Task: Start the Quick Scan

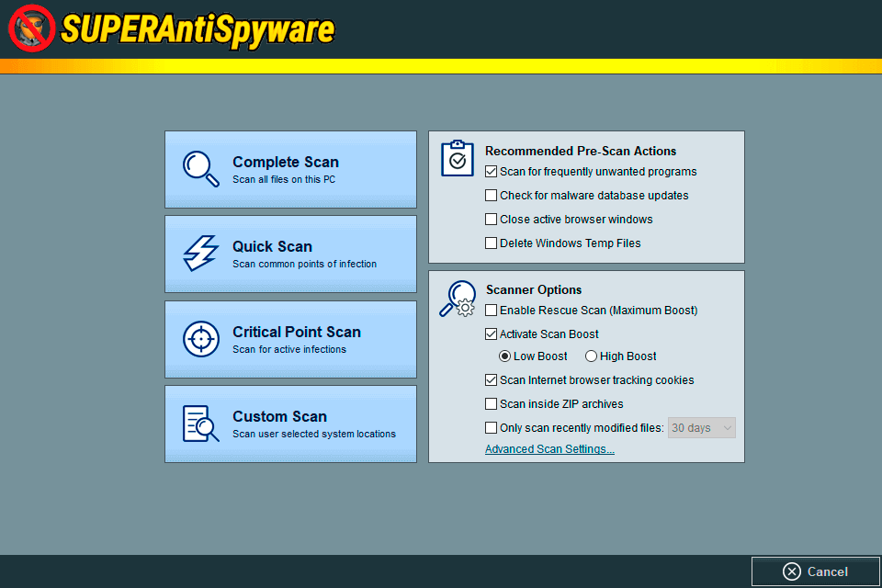Action: pos(291,254)
